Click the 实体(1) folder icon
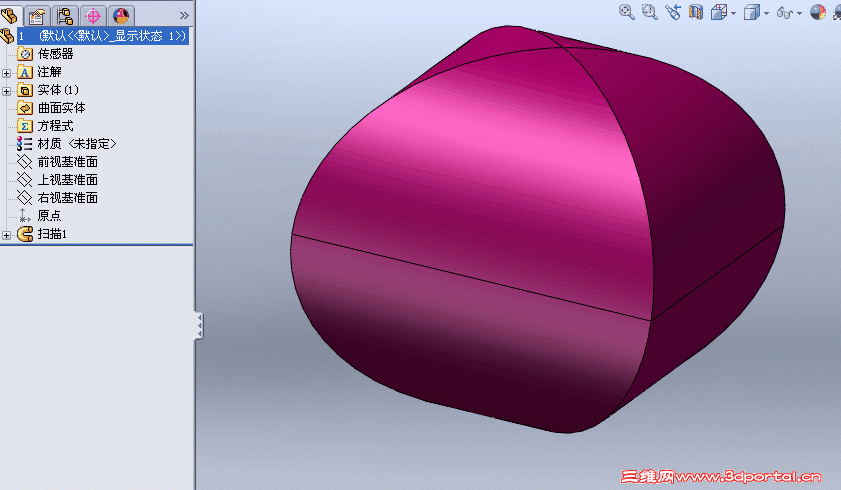 point(25,90)
